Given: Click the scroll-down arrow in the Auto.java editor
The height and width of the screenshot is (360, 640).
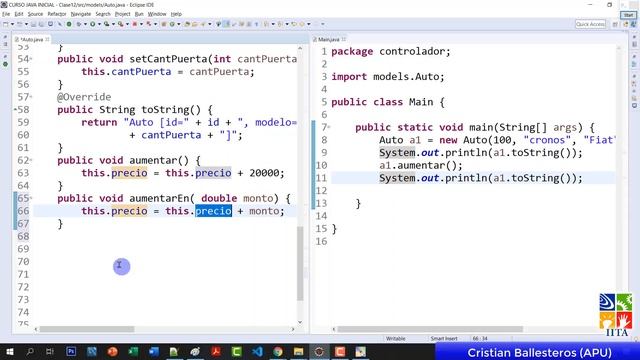Looking at the screenshot, I should (x=300, y=322).
